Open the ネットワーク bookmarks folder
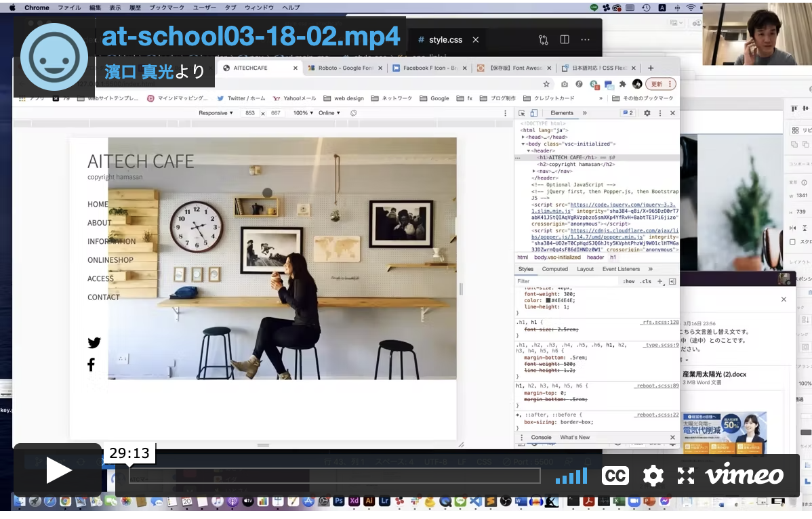 tap(392, 98)
